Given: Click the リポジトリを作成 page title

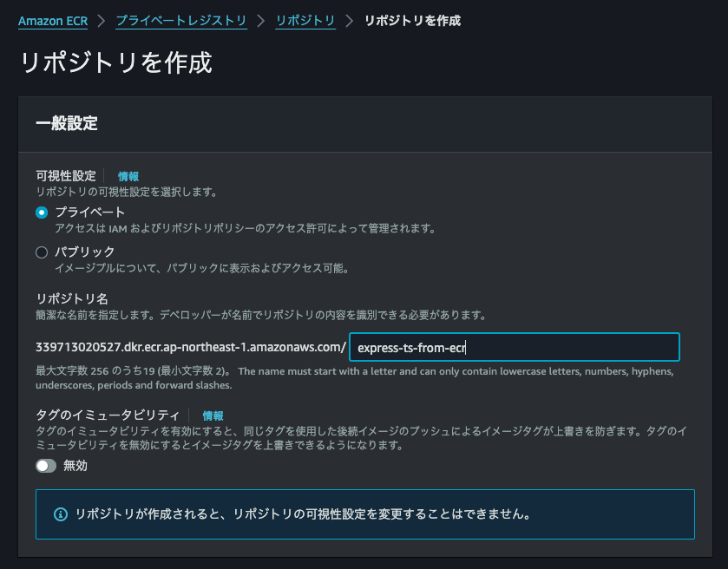Looking at the screenshot, I should point(115,63).
